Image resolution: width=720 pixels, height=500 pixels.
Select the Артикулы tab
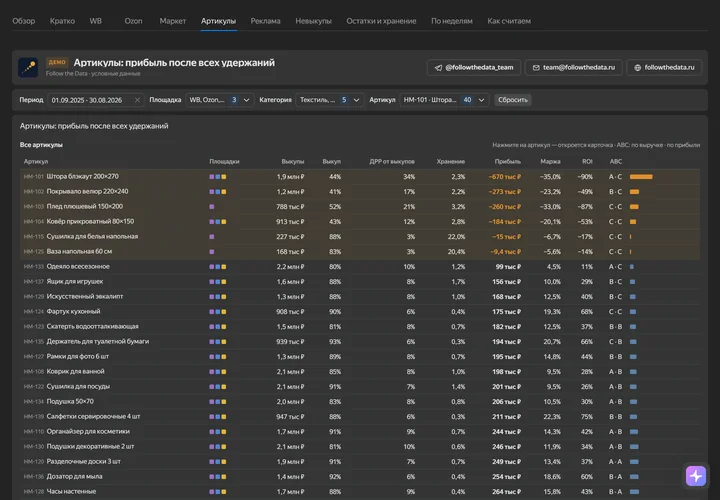click(x=219, y=21)
